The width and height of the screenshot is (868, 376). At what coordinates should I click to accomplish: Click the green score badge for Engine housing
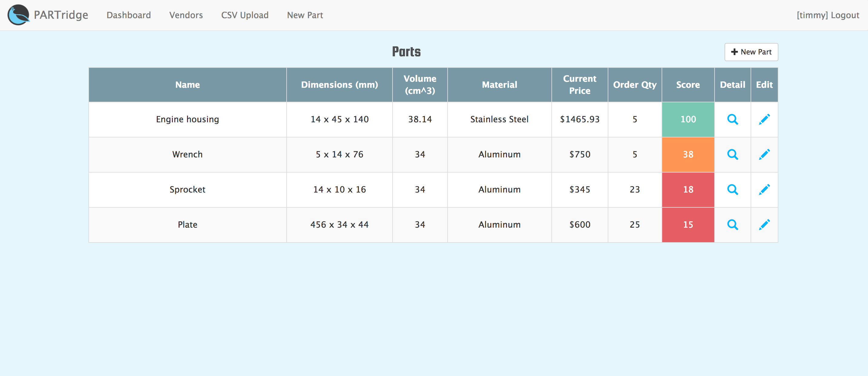click(x=688, y=119)
